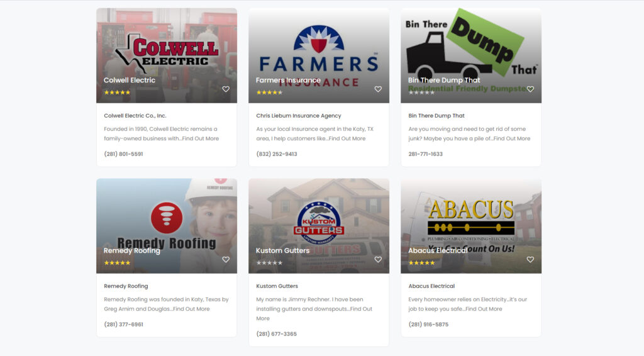Screen dimensions: 644x356
Task: Open Kustom Gutters listing title below image
Action: pyautogui.click(x=277, y=286)
